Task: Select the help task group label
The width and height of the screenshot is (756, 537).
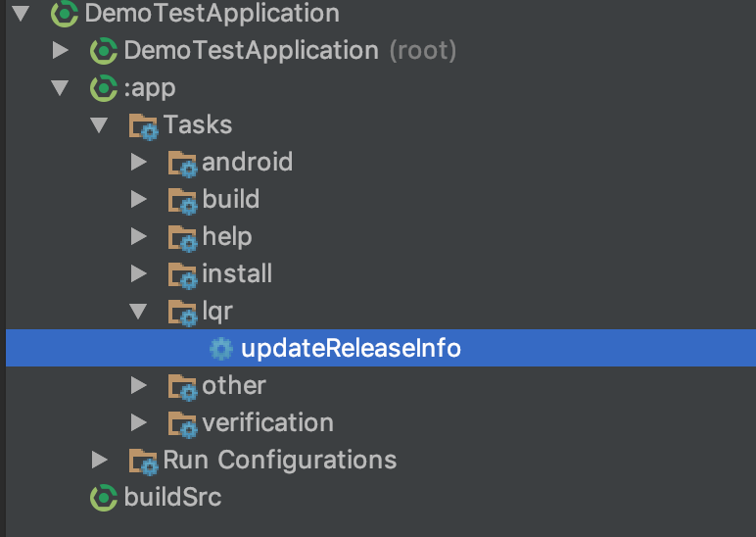Action: coord(227,237)
